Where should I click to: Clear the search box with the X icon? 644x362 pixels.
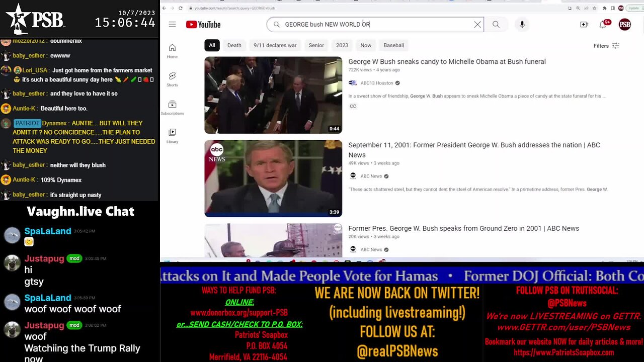point(477,25)
